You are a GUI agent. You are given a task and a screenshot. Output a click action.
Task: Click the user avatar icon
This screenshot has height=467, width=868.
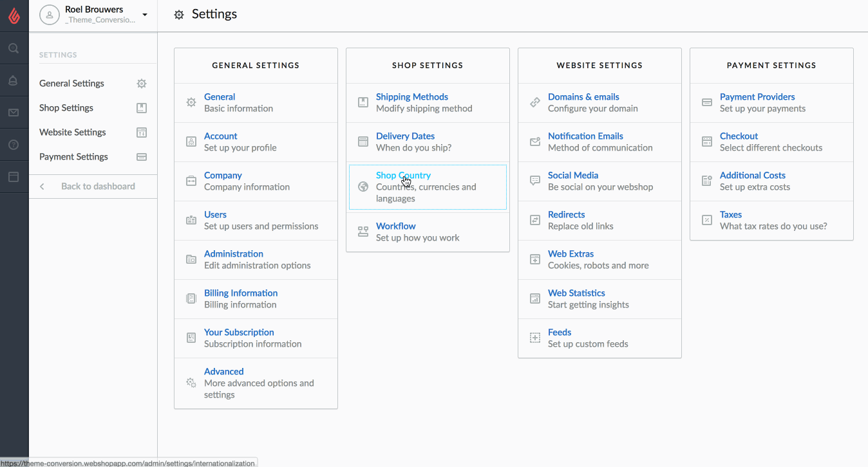[49, 15]
